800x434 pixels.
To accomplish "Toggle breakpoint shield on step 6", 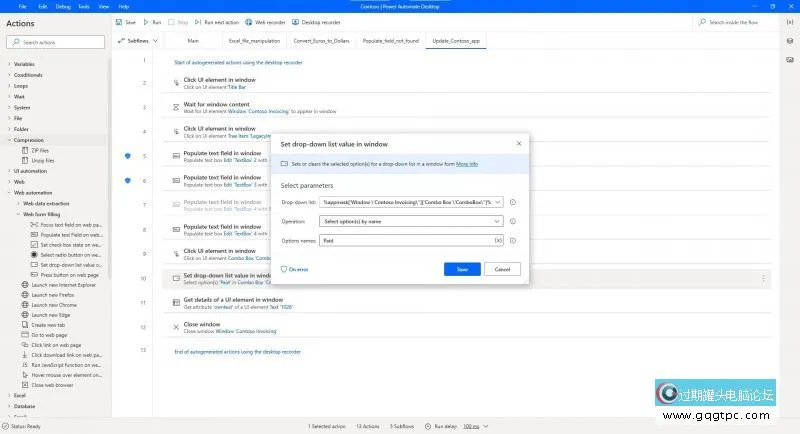I will click(x=127, y=180).
